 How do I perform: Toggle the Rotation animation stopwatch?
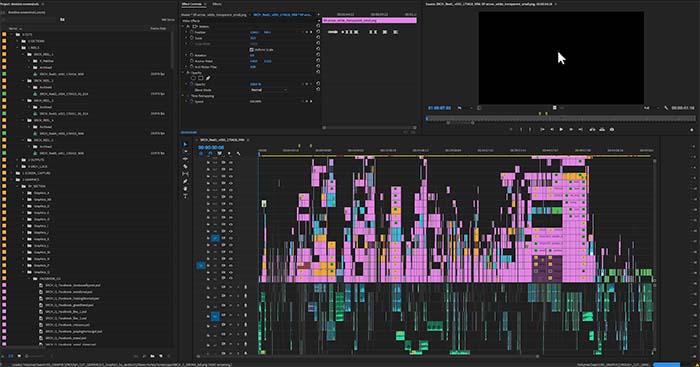[x=192, y=55]
